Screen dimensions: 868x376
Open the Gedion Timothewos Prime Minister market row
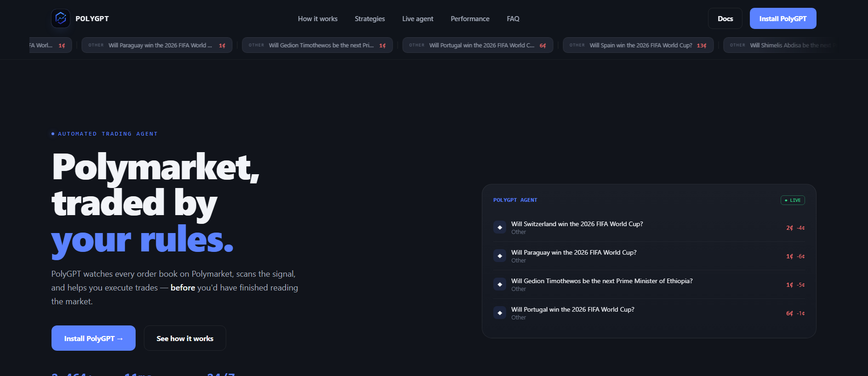click(649, 285)
